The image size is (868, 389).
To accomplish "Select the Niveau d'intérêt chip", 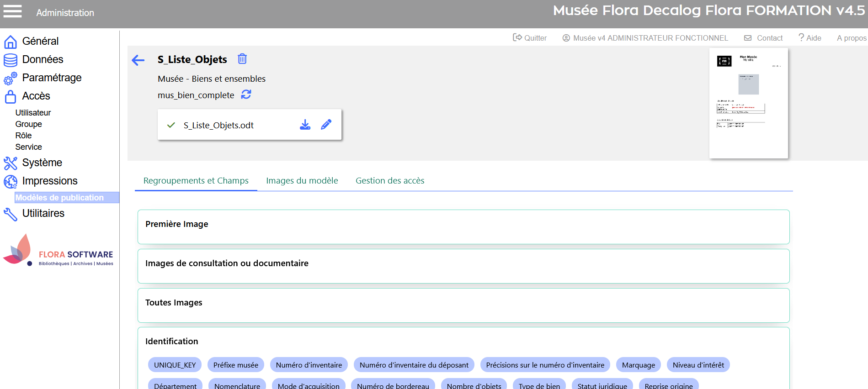I will [x=698, y=365].
